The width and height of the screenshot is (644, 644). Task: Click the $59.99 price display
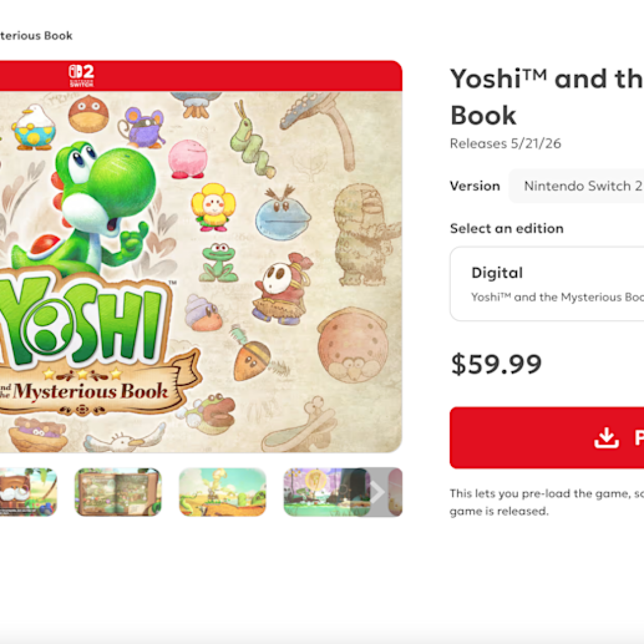point(496,363)
